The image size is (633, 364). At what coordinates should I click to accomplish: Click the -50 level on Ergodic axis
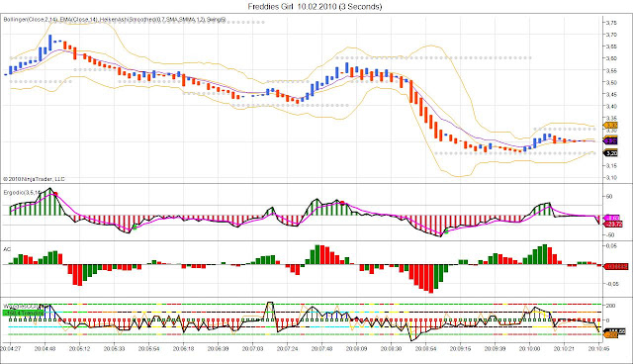[x=609, y=234]
